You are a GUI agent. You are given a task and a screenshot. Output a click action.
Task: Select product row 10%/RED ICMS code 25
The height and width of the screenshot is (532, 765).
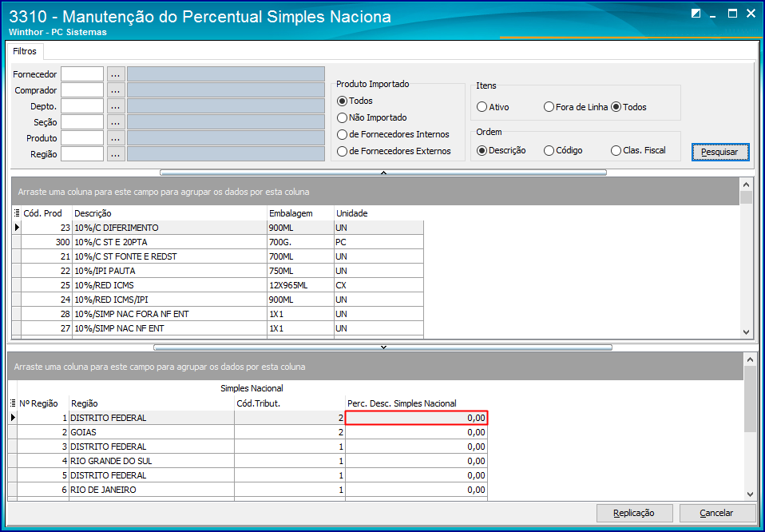217,285
